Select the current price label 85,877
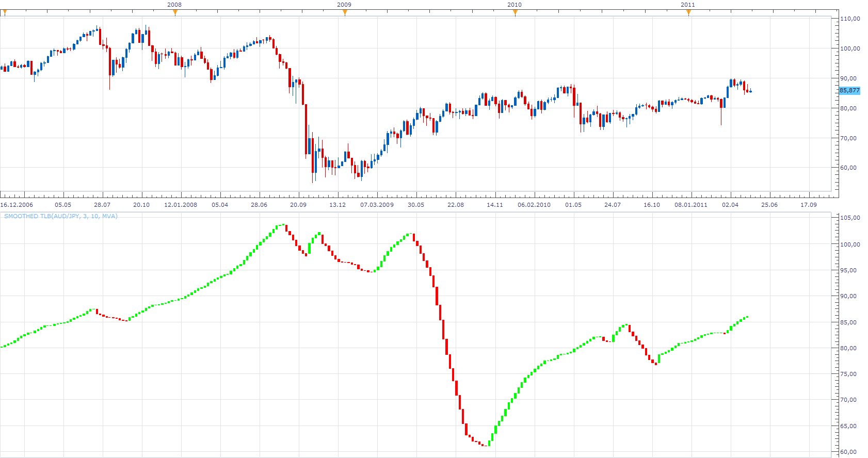 [x=849, y=90]
